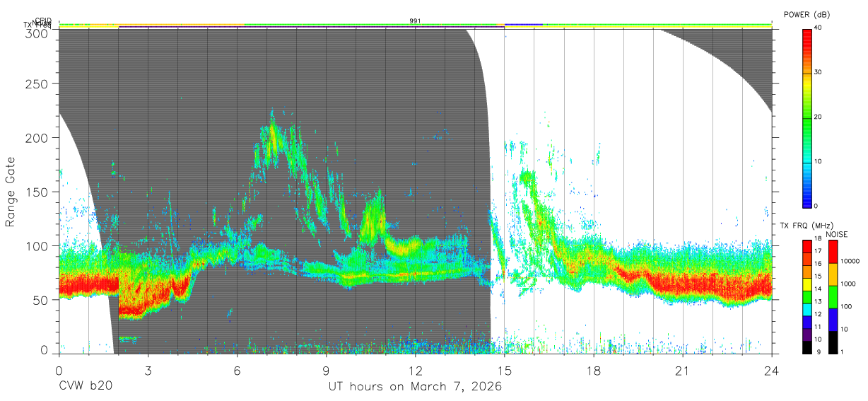Click the "TX FRQ (MHz)" legend title
Image resolution: width=868 pixels, height=401 pixels.
tap(807, 226)
